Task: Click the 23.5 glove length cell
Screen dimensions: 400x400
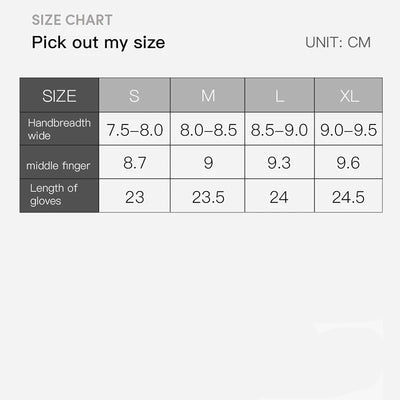Action: (x=208, y=196)
